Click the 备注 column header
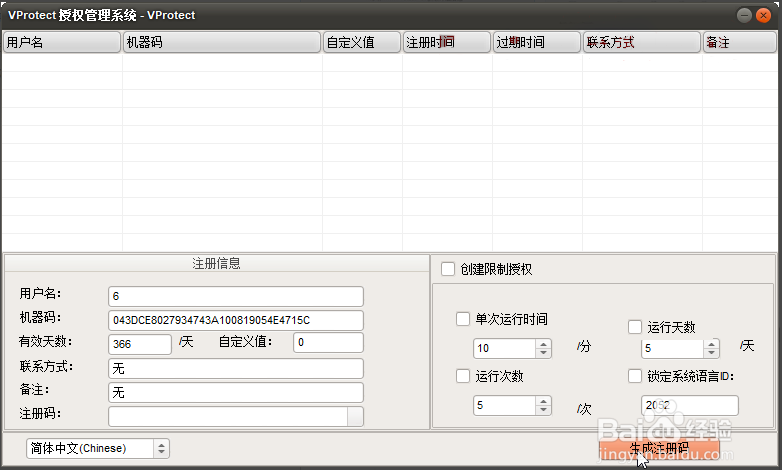This screenshot has height=470, width=782. pos(739,42)
